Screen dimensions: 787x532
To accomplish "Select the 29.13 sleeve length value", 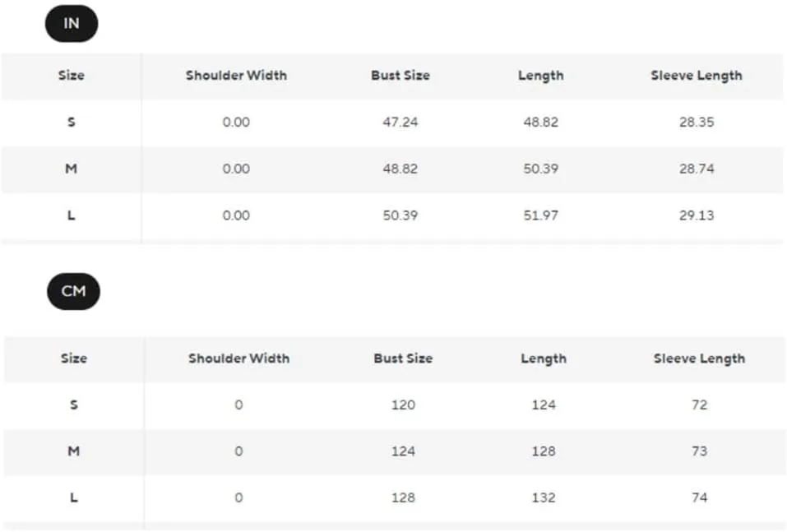I will pos(697,215).
